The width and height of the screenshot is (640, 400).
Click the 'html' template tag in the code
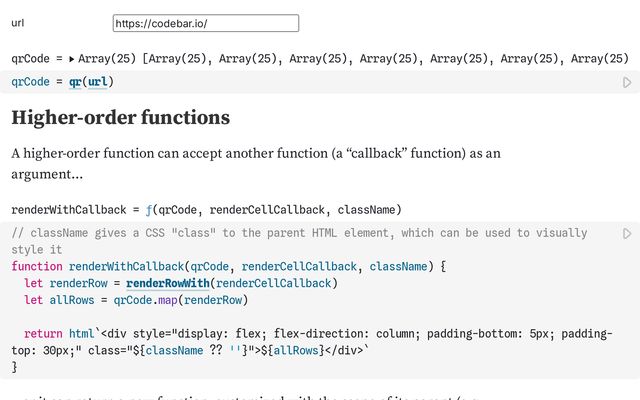(82, 333)
